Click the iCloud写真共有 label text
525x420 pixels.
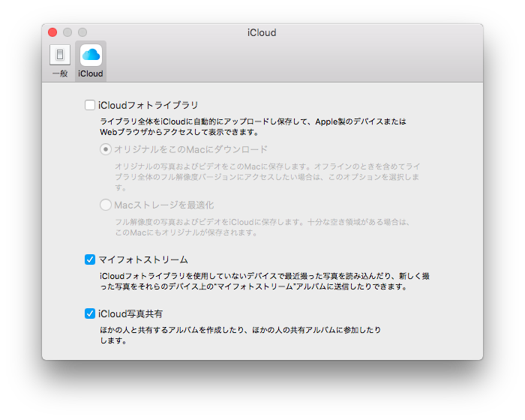tap(130, 313)
